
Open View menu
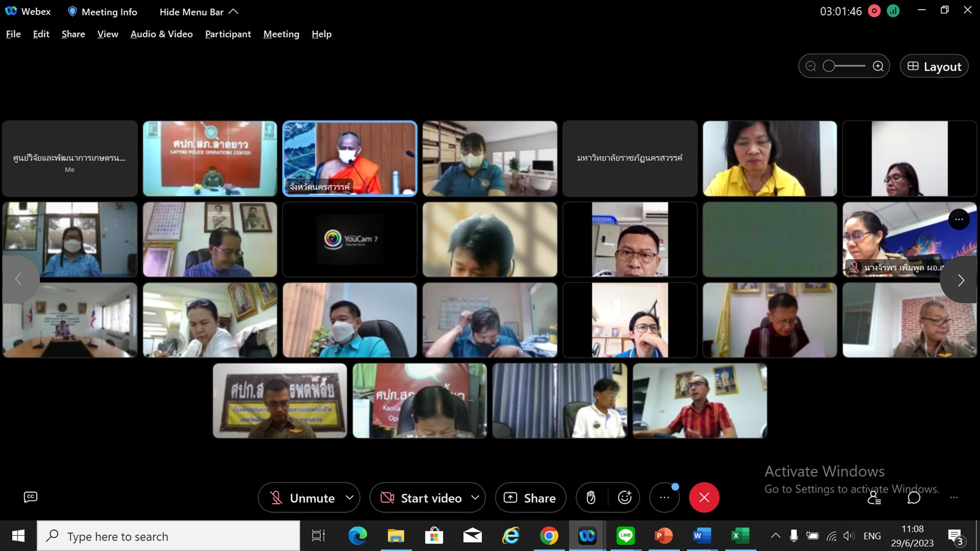108,34
